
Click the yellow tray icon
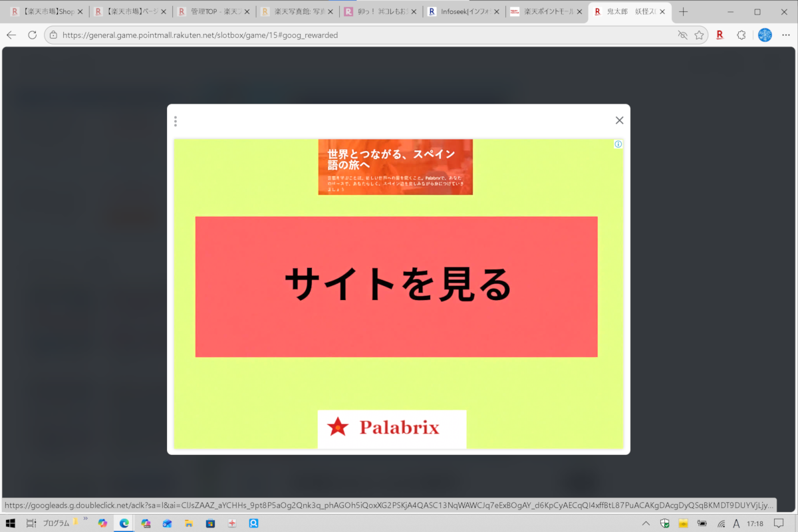click(x=683, y=523)
